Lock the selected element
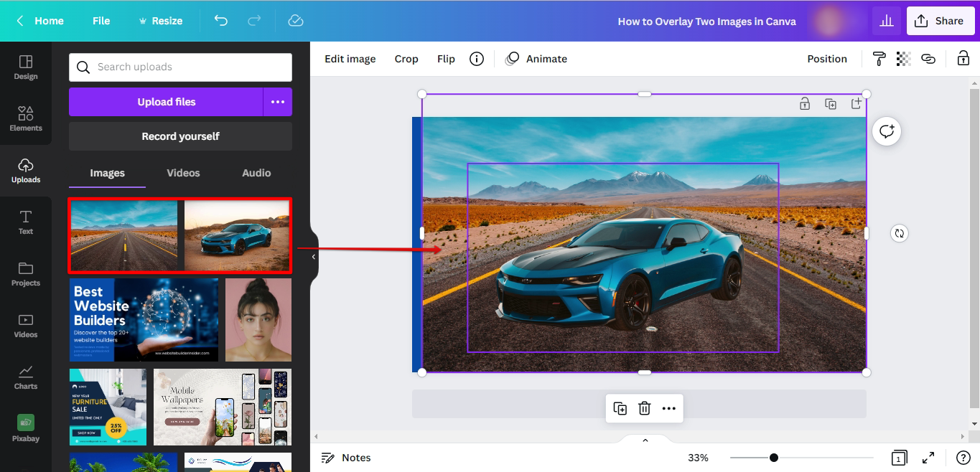The height and width of the screenshot is (472, 980). point(963,58)
